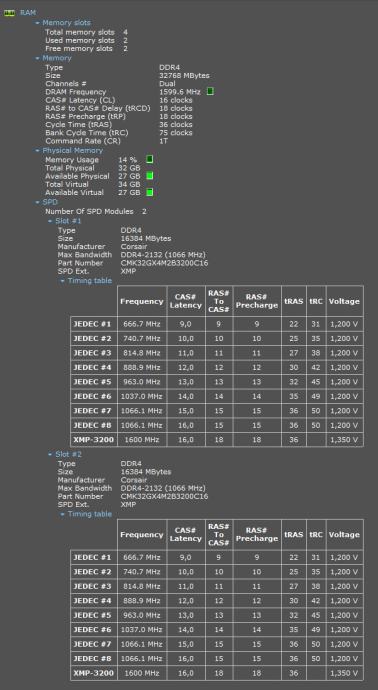
Task: Select RAS# to CAS# Delay (tRCD) row
Action: 119,108
